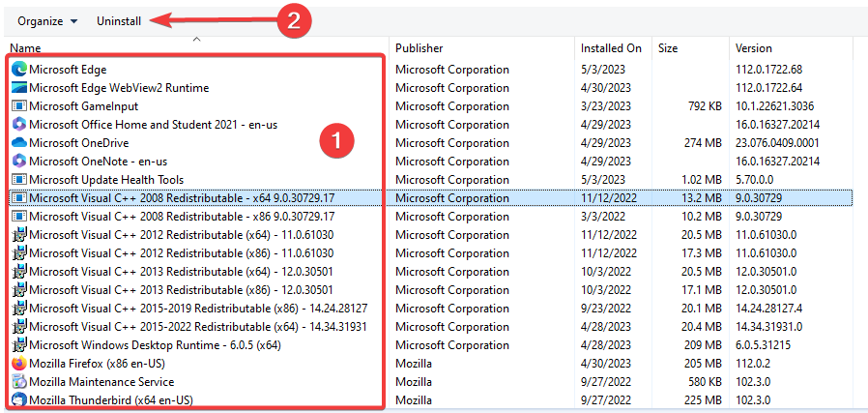Select Visual C++ 2013 Redistributable (x86) entry
Image resolution: width=868 pixels, height=413 pixels.
click(x=181, y=290)
